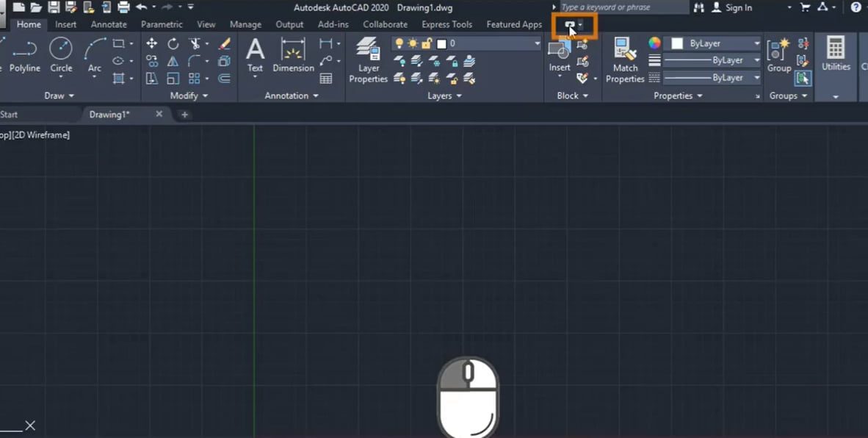Select the Rotate tool in Modify panel
Screen dimensions: 868x438
coord(173,43)
